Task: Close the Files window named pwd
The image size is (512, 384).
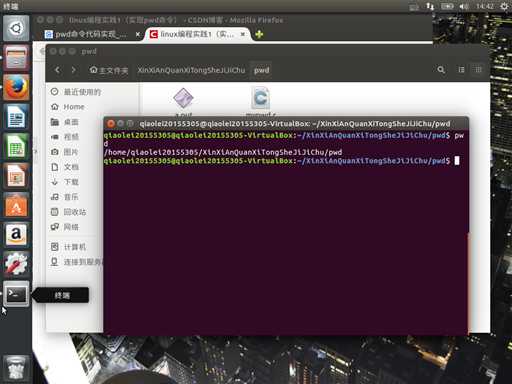Action: (53, 51)
